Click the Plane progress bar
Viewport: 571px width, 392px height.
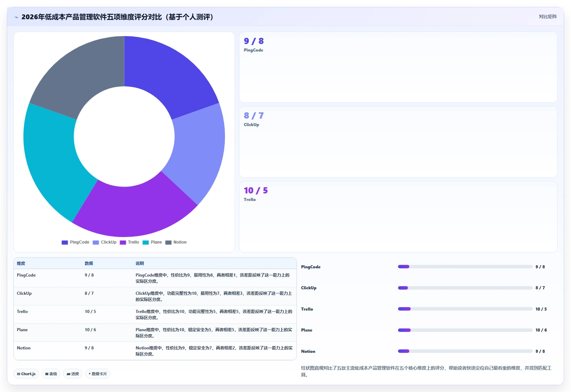point(465,330)
